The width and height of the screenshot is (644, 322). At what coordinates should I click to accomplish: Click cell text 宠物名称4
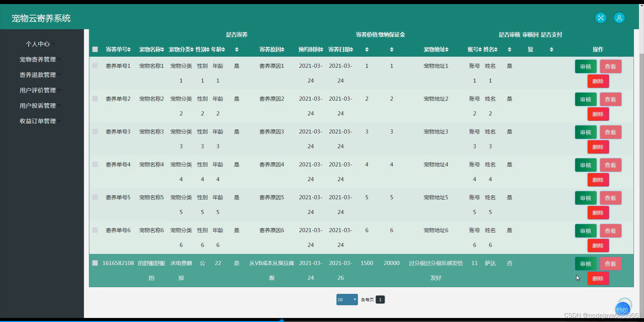coord(151,165)
